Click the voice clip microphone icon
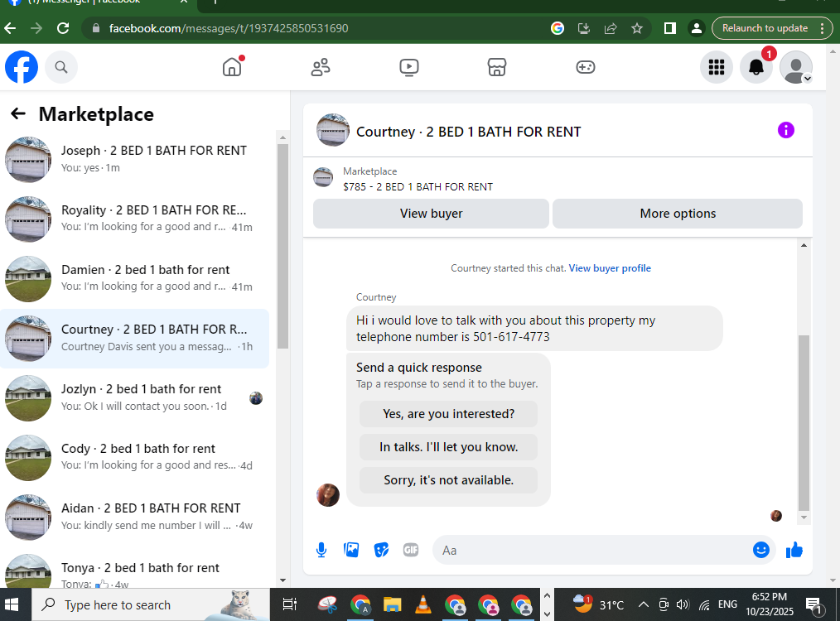Screen dimensions: 840x621 pyautogui.click(x=321, y=550)
